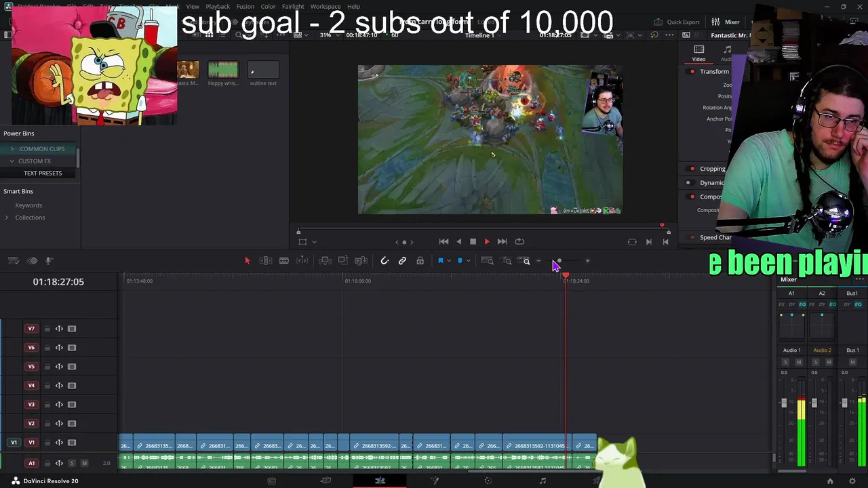
Task: Open the View menu
Action: tap(193, 6)
